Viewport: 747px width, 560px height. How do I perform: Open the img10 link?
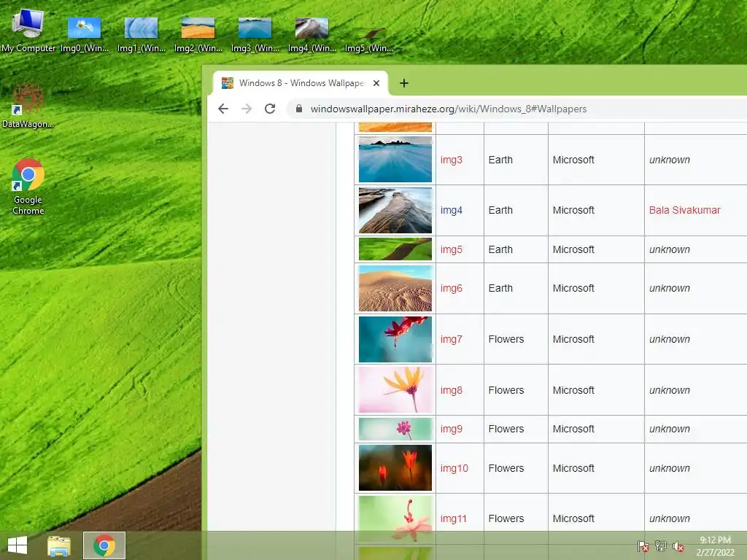pyautogui.click(x=454, y=468)
